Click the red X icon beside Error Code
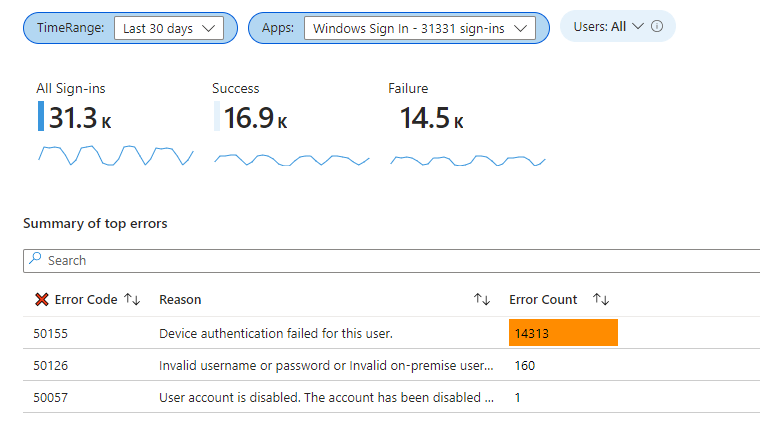 pyautogui.click(x=42, y=300)
